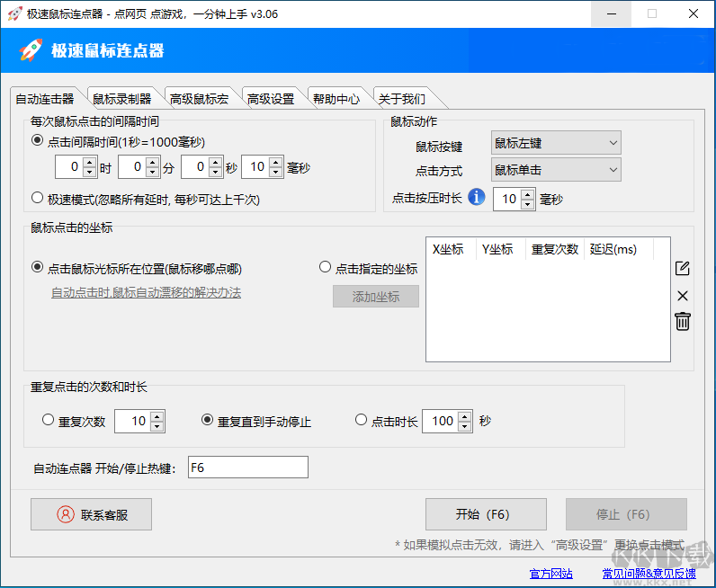The width and height of the screenshot is (716, 588).
Task: Open the 官方网站 link
Action: (550, 574)
